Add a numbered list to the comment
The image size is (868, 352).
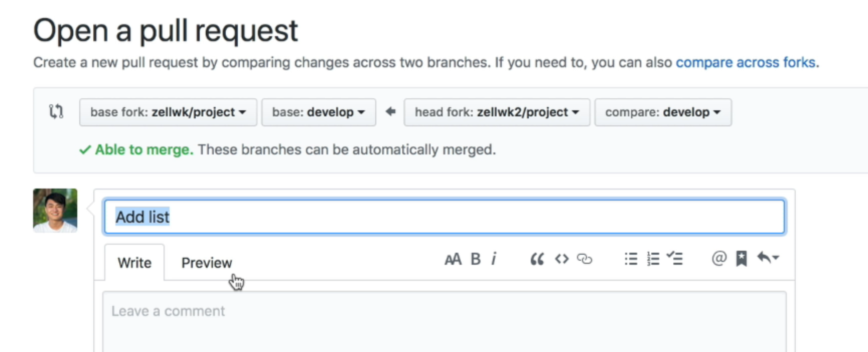(x=653, y=259)
